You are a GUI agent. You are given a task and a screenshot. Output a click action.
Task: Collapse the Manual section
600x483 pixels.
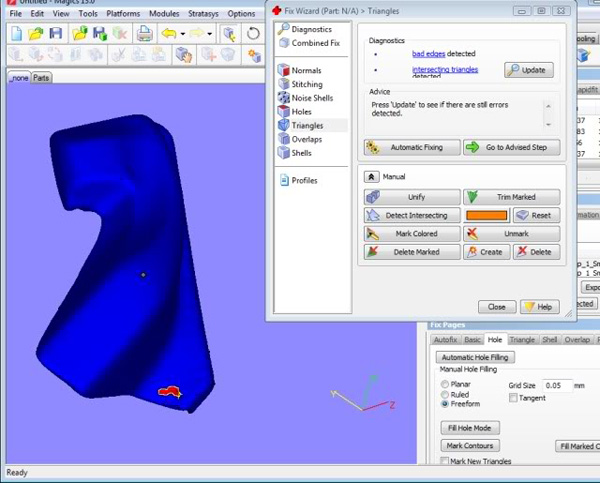click(371, 176)
